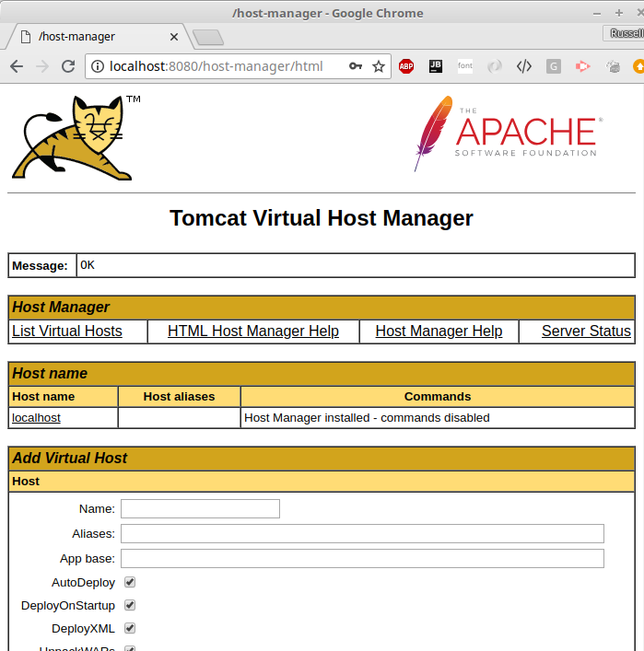Uncheck the DeployXML checkbox
Viewport: 644px width, 651px height.
(130, 628)
